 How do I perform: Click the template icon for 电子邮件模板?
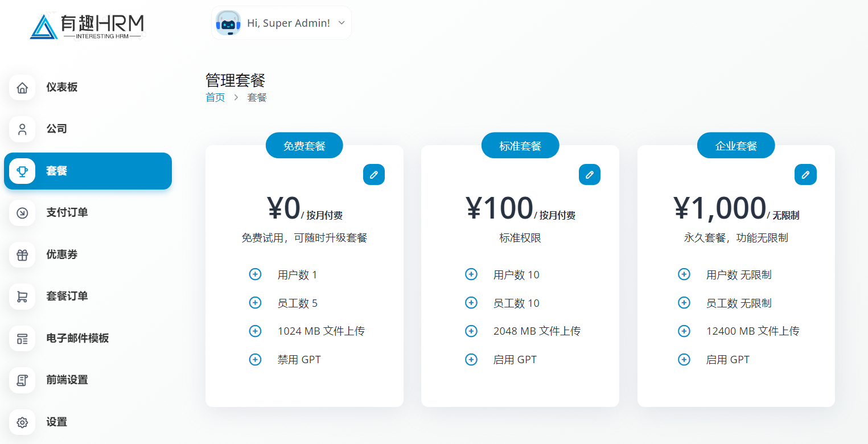22,338
